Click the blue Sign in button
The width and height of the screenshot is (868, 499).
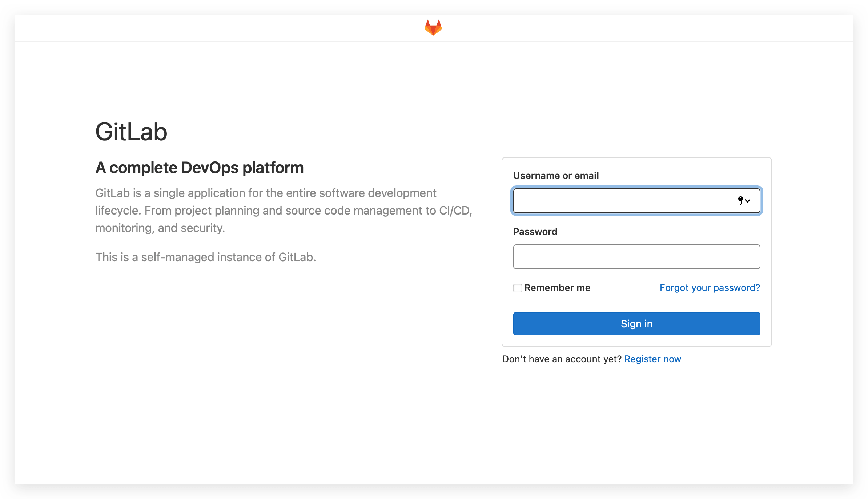pos(636,324)
